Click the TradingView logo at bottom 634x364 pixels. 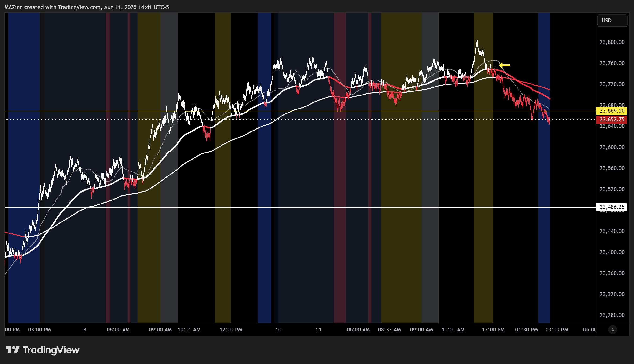(43, 350)
